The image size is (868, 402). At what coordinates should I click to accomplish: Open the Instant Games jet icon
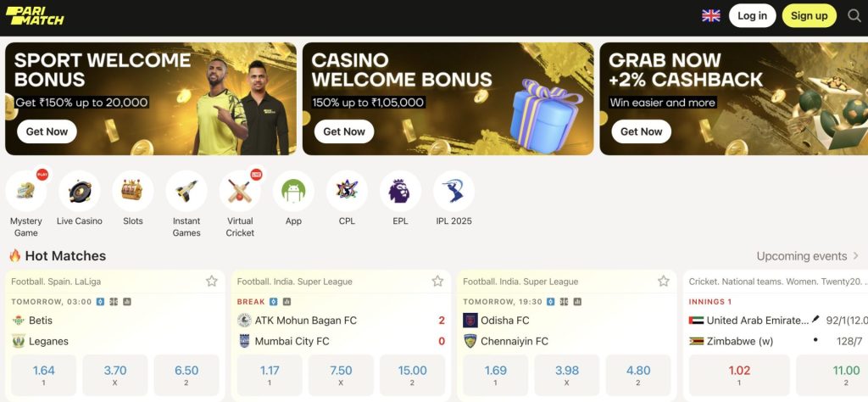point(186,191)
